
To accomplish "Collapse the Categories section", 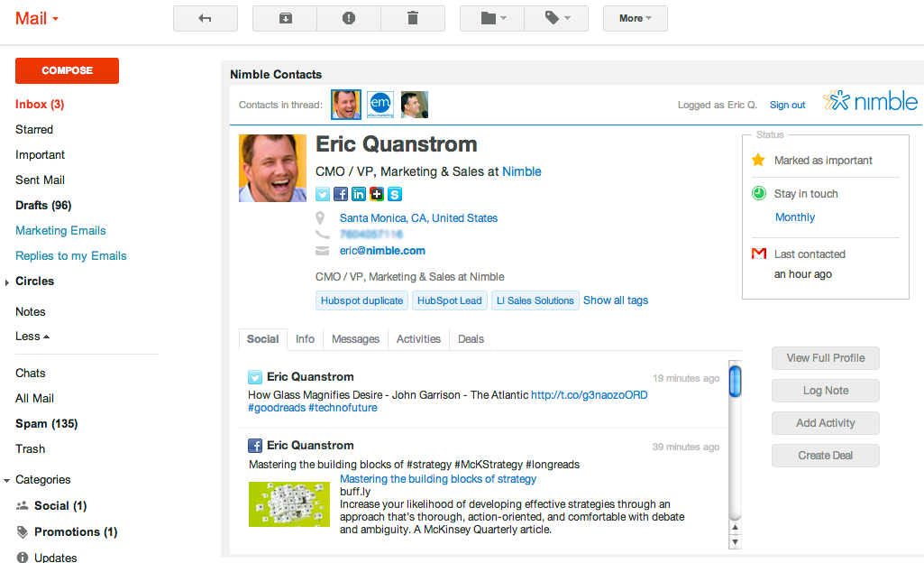I will [x=7, y=481].
